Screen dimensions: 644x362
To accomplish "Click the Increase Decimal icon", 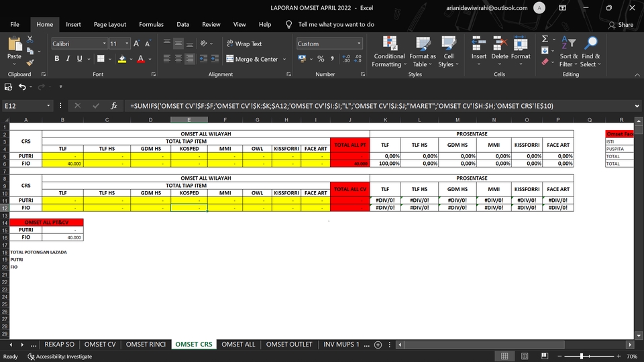I will click(x=346, y=59).
